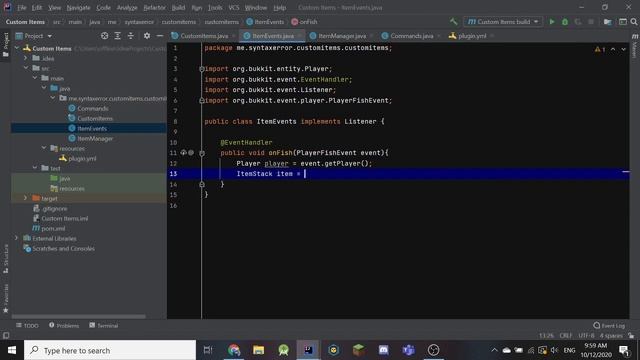Image resolution: width=640 pixels, height=360 pixels.
Task: Click gutter implement icon on line 11
Action: (183, 153)
